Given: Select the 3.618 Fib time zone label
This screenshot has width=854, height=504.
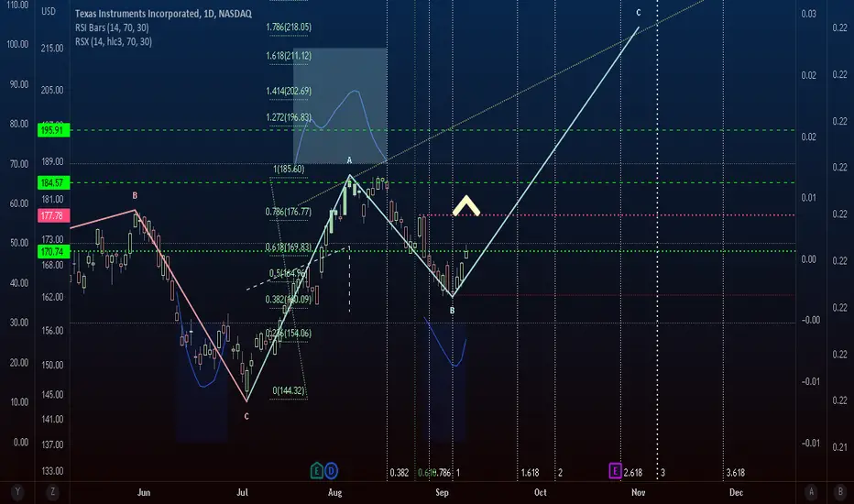Looking at the screenshot, I should click(735, 473).
